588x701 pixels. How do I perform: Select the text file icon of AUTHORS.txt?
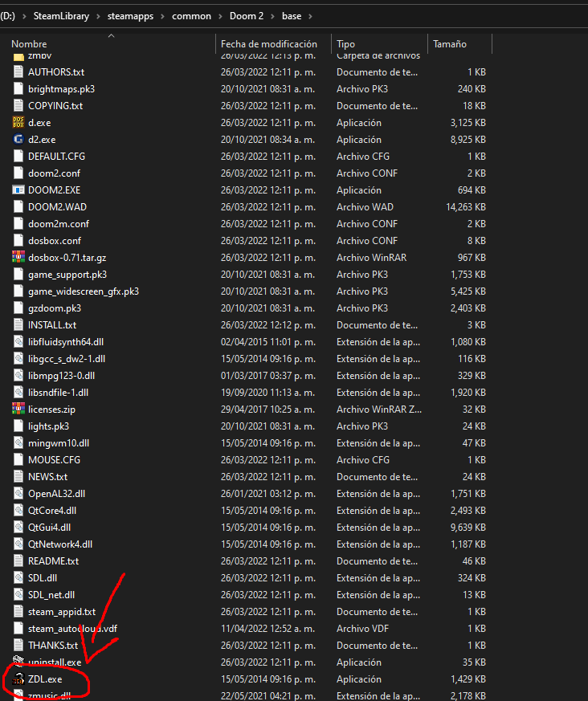[18, 72]
